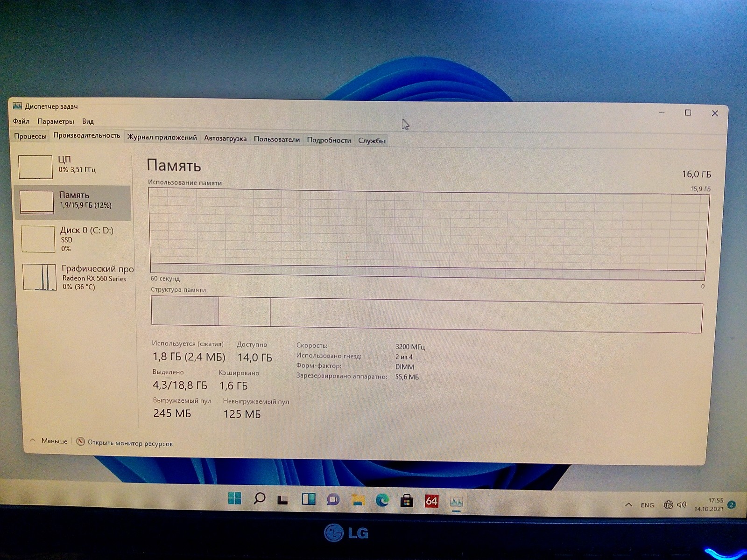
Task: Click the resource monitor icon
Action: 80,441
